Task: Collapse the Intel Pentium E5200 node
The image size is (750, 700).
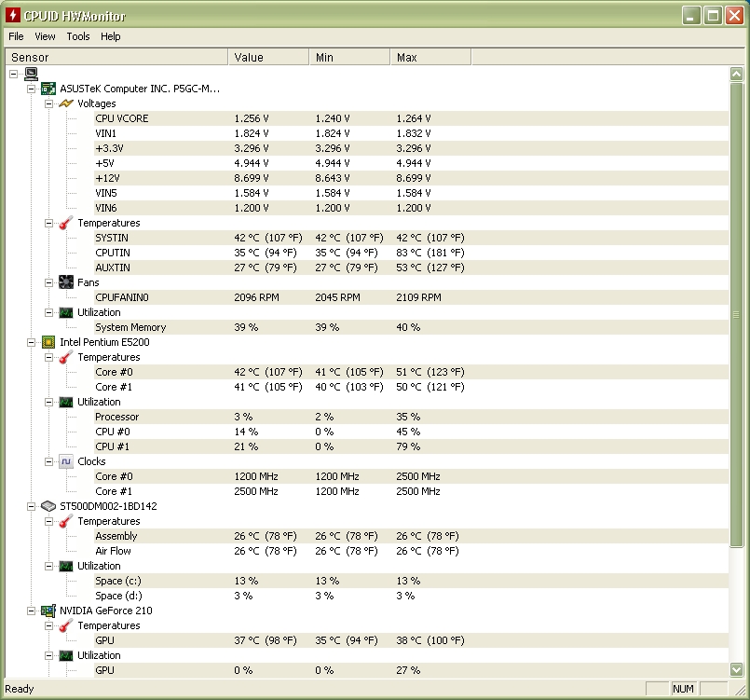Action: 31,342
